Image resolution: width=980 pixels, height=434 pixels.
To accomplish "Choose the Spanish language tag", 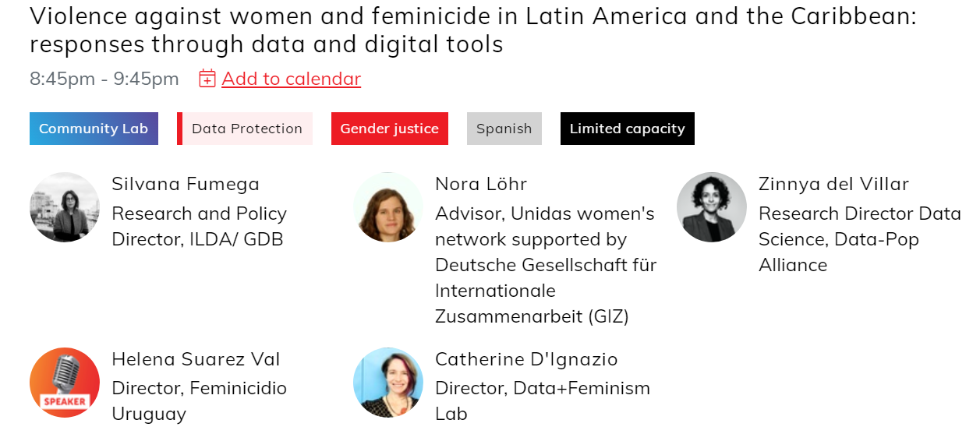I will 504,129.
